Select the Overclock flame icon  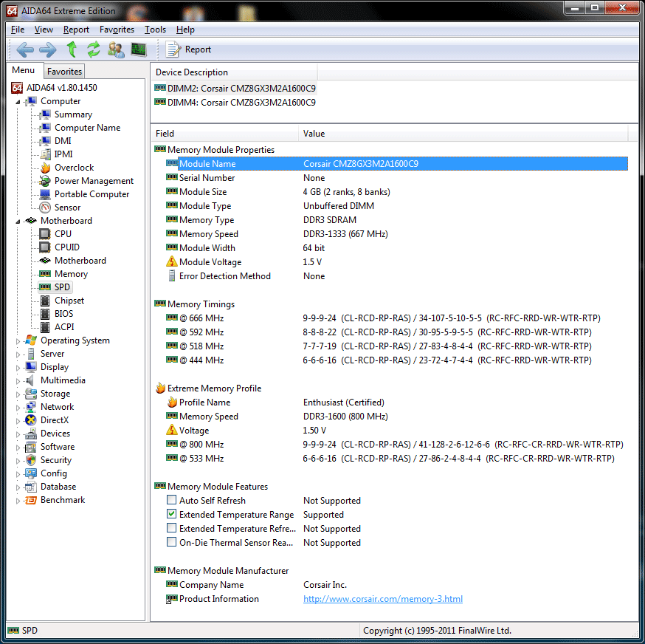tap(45, 168)
